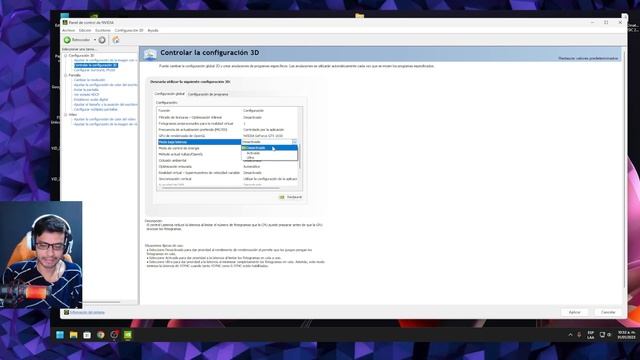Switch to the Configuración de programa tab
Viewport: 640px width, 360px height.
208,94
